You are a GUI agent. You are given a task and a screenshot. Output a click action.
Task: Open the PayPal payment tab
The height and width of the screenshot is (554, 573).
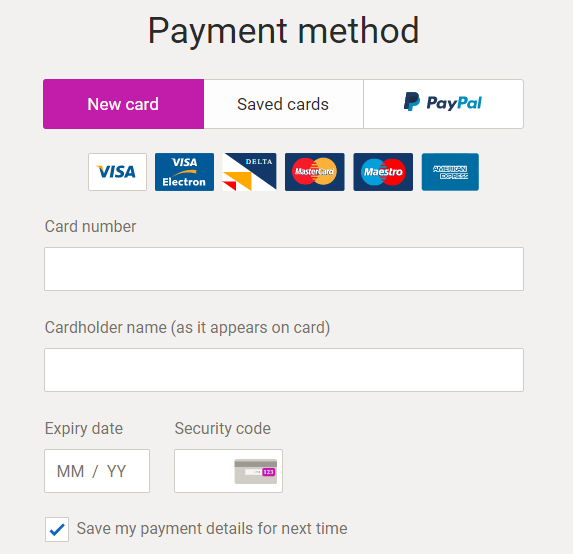coord(443,104)
